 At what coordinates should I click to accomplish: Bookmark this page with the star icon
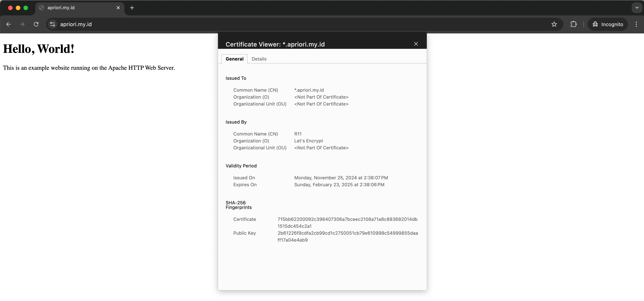[554, 24]
